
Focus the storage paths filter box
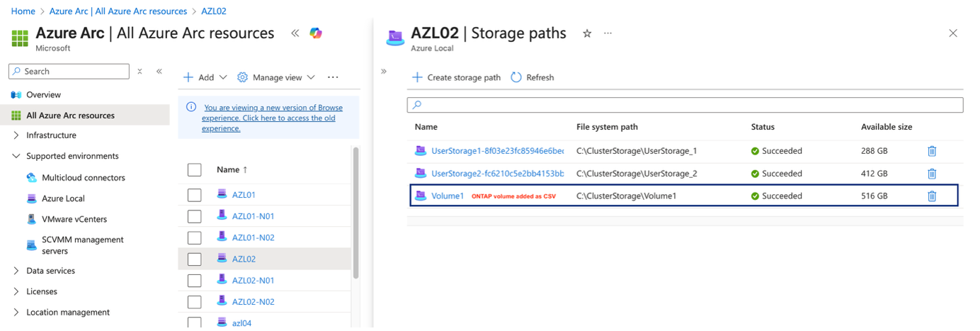pyautogui.click(x=685, y=105)
